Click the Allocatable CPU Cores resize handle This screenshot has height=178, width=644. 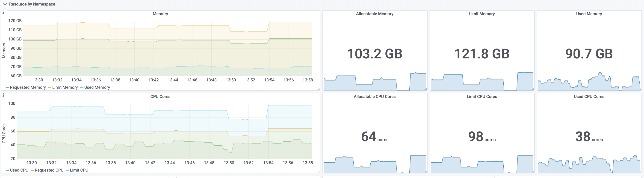(425, 172)
